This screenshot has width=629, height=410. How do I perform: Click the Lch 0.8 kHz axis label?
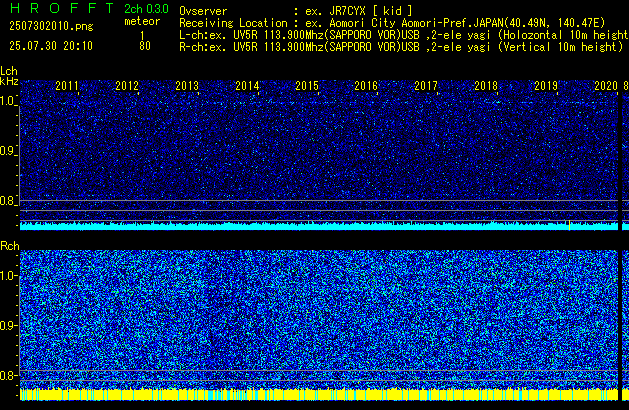[x=8, y=201]
